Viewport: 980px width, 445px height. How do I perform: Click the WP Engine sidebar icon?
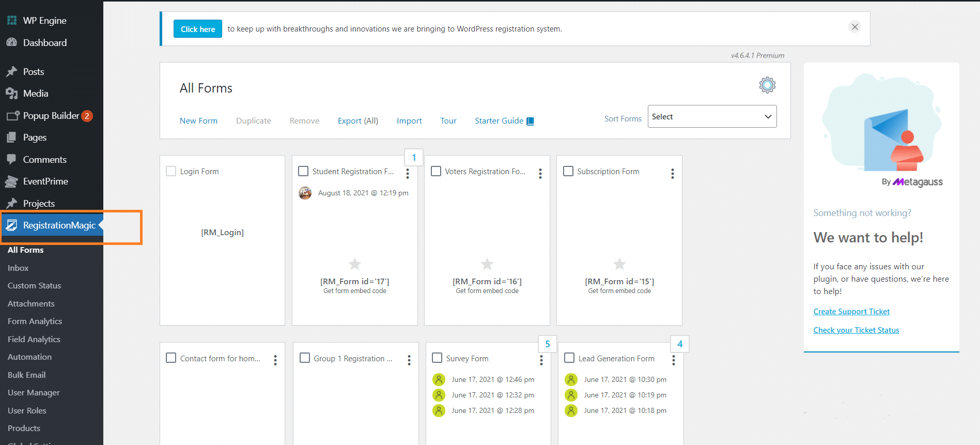(12, 21)
